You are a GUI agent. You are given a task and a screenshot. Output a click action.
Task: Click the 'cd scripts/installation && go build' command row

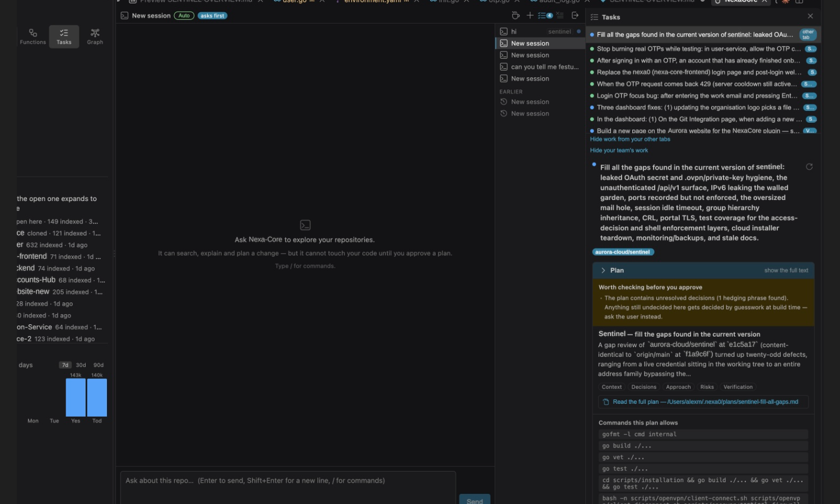(703, 483)
